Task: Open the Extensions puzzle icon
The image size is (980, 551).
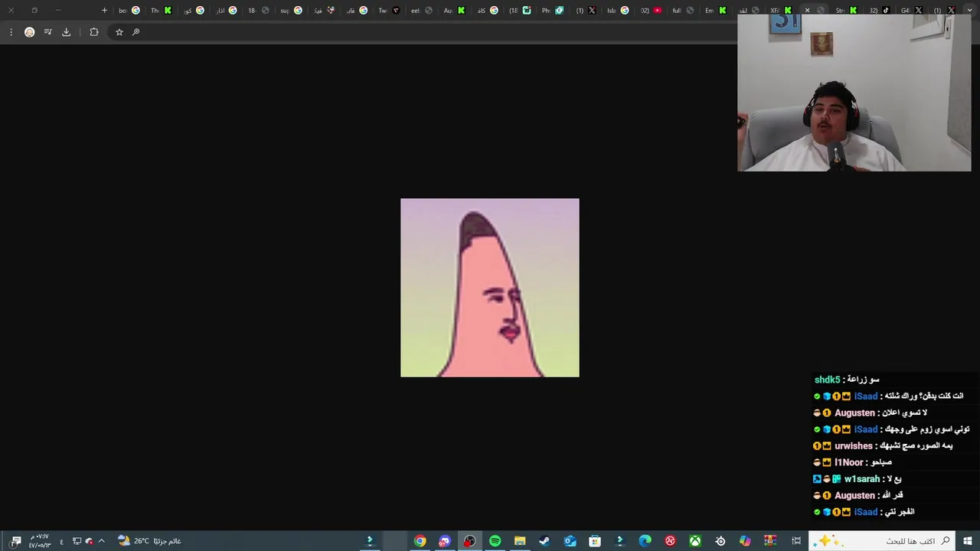Action: (94, 32)
